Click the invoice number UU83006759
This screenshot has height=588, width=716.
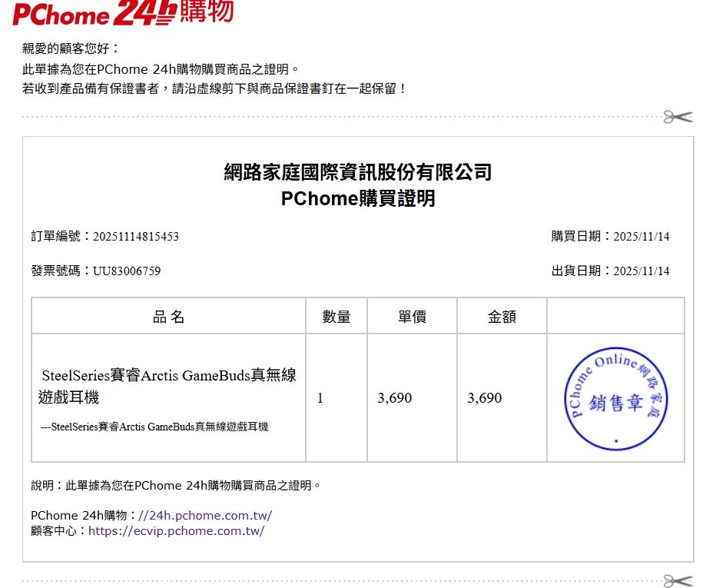click(127, 271)
